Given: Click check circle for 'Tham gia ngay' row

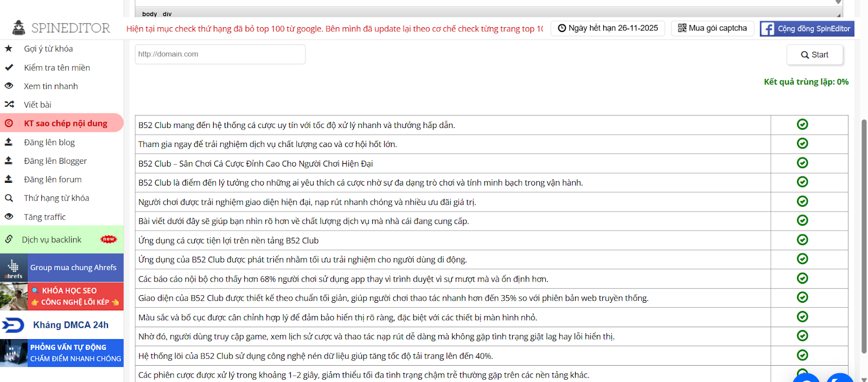Looking at the screenshot, I should coord(802,143).
